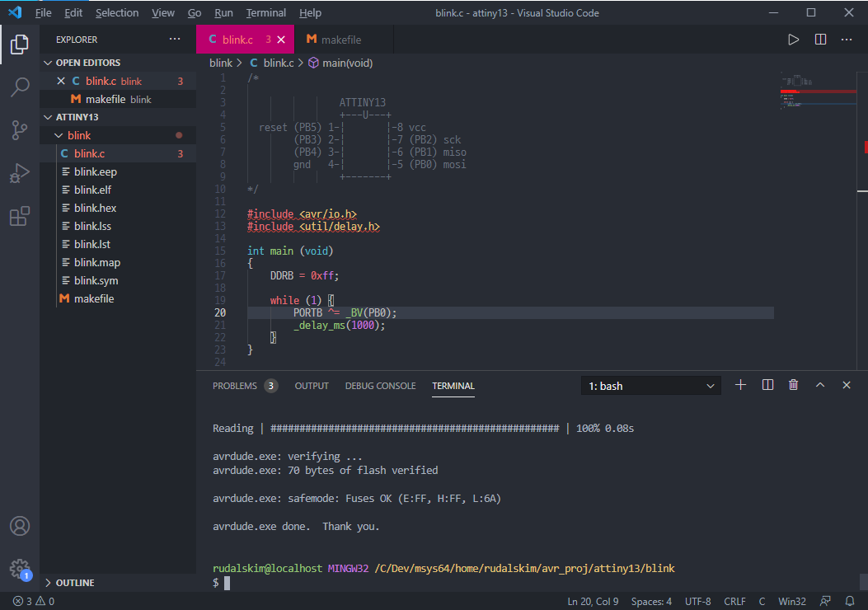
Task: Run the code with the play icon
Action: (x=793, y=40)
